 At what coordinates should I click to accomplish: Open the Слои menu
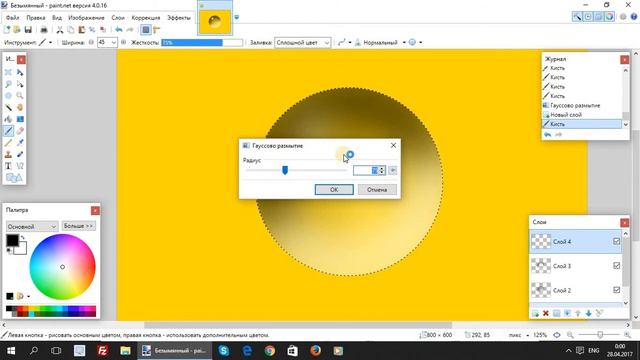click(x=118, y=18)
